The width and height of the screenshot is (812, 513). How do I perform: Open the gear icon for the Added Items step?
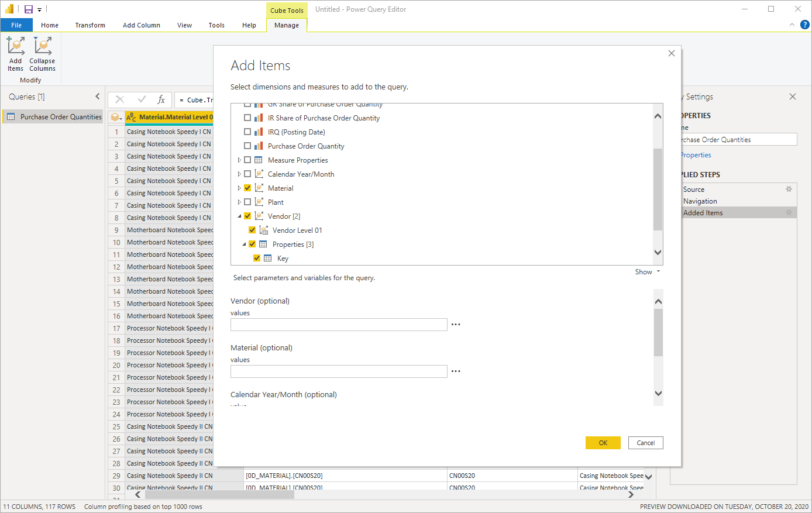[789, 212]
